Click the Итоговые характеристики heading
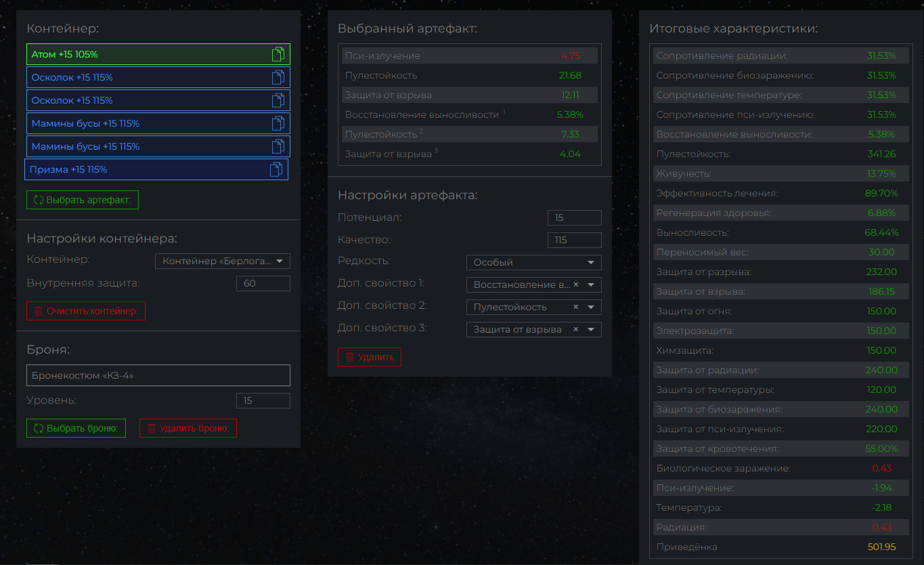Screen dimensions: 924x565 click(x=733, y=29)
